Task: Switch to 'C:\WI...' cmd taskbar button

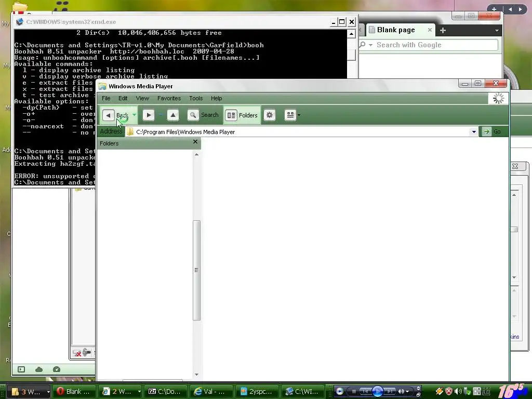Action: pyautogui.click(x=302, y=392)
